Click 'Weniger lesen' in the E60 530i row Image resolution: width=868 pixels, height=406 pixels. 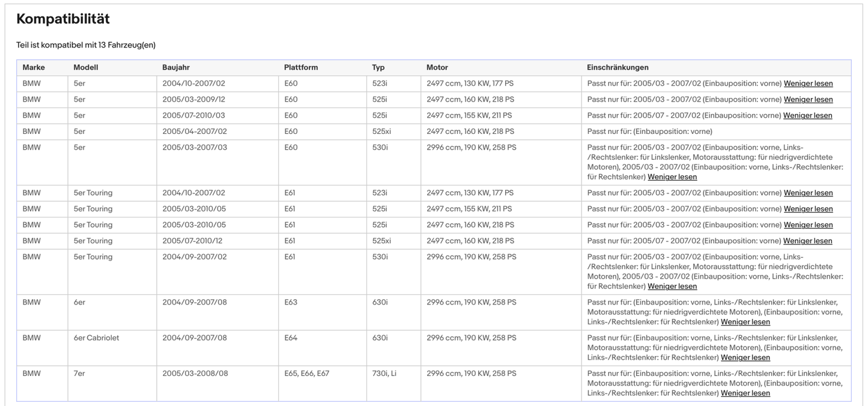click(672, 177)
